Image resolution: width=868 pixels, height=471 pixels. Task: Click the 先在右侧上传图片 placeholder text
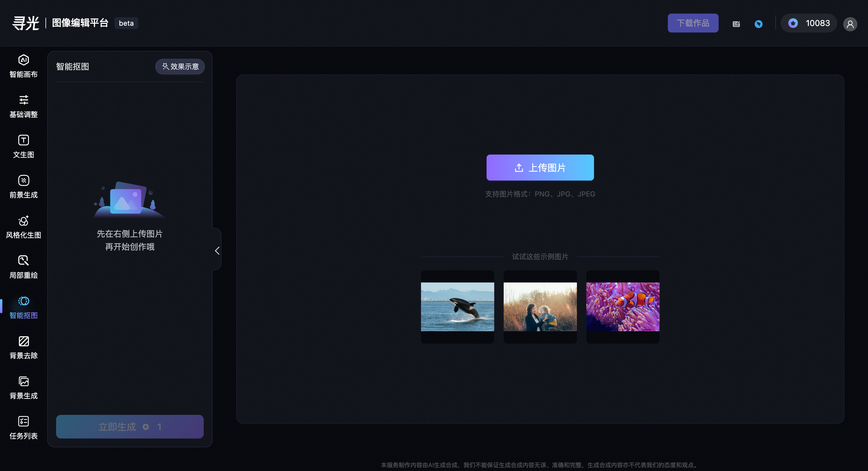tap(130, 234)
